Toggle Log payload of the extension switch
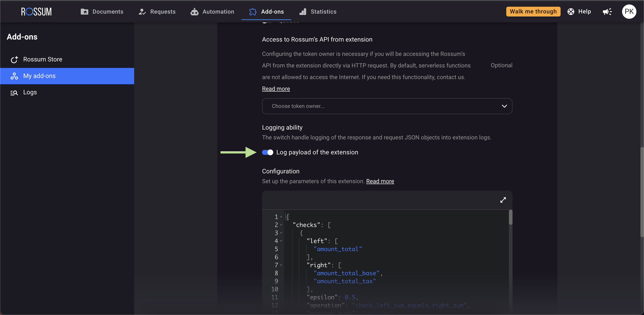Viewport: 644px width, 315px height. click(267, 152)
